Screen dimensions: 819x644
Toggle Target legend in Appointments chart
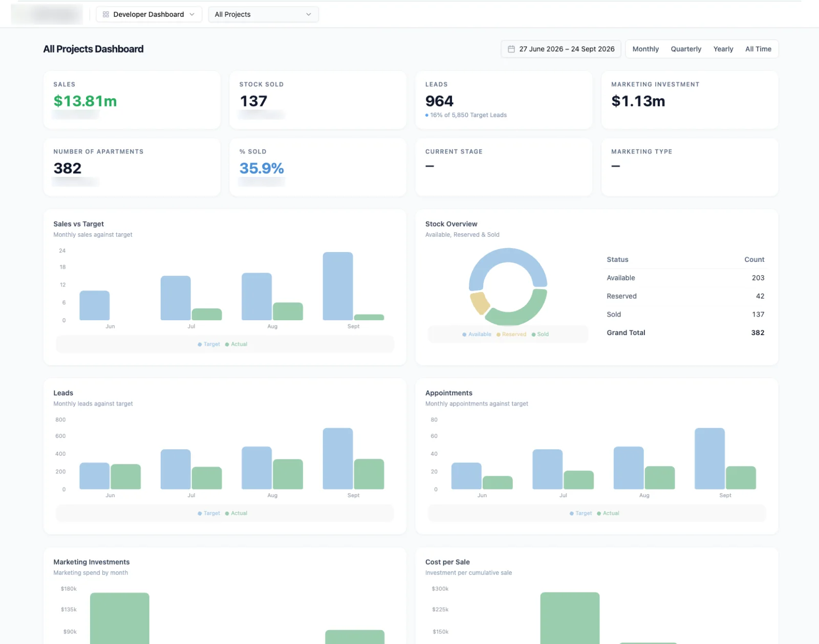(x=581, y=514)
